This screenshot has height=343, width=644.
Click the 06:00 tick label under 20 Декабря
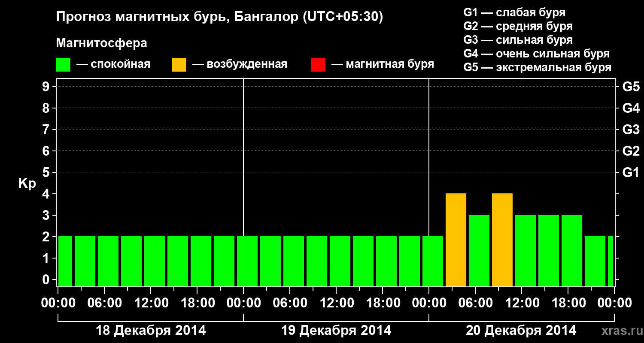pos(475,303)
